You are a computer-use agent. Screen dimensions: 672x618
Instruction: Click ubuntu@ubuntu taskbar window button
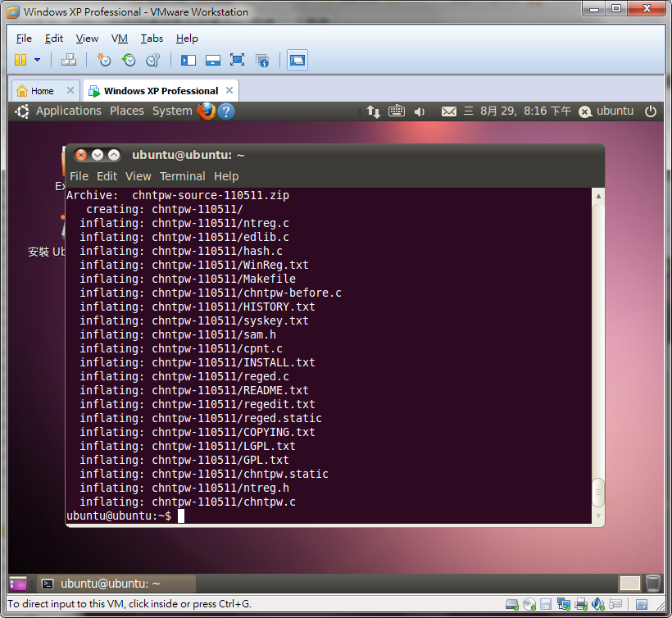pos(116,584)
